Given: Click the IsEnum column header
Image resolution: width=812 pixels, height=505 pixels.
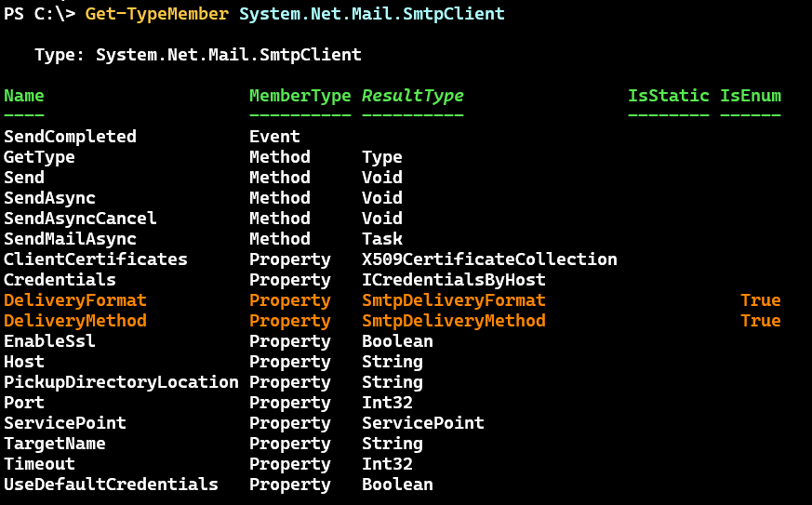Looking at the screenshot, I should tap(751, 96).
